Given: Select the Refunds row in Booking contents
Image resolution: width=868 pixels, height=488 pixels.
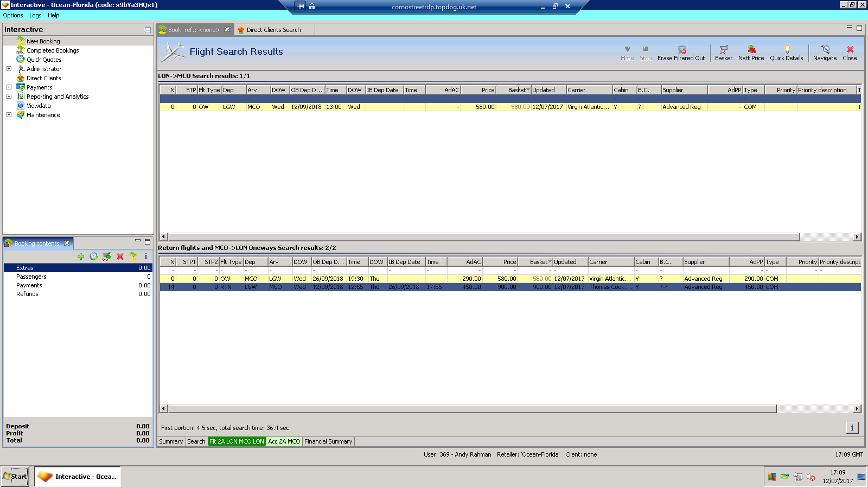Looking at the screenshot, I should click(78, 294).
